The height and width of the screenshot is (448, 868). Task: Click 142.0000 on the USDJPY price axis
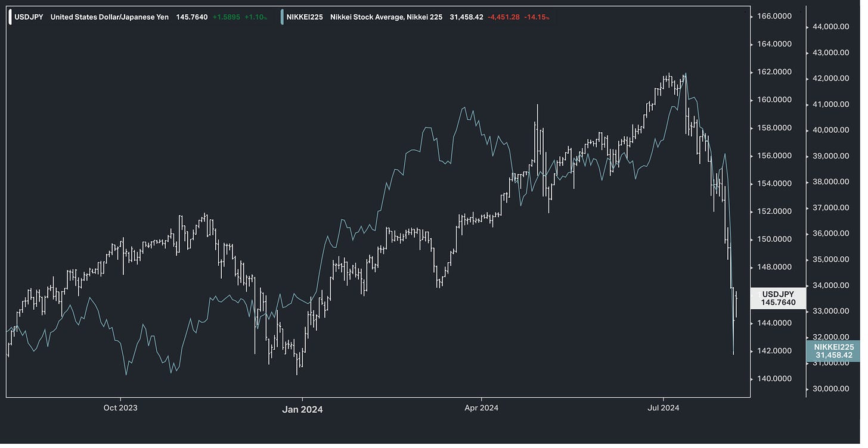coord(774,351)
